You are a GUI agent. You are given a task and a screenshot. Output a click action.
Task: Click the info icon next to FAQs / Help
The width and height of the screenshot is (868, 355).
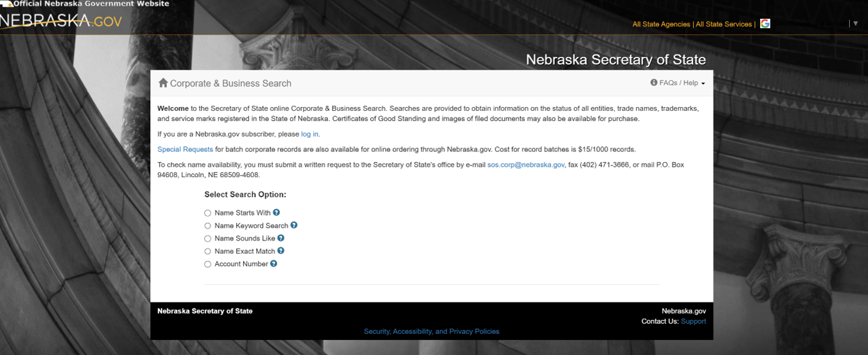(x=654, y=83)
